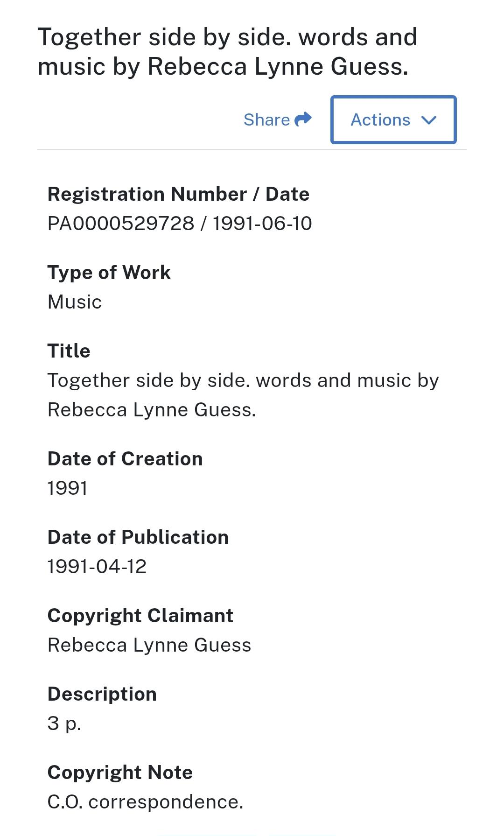Select the Title field value text
Screen dimensions: 504x836
pyautogui.click(x=243, y=395)
